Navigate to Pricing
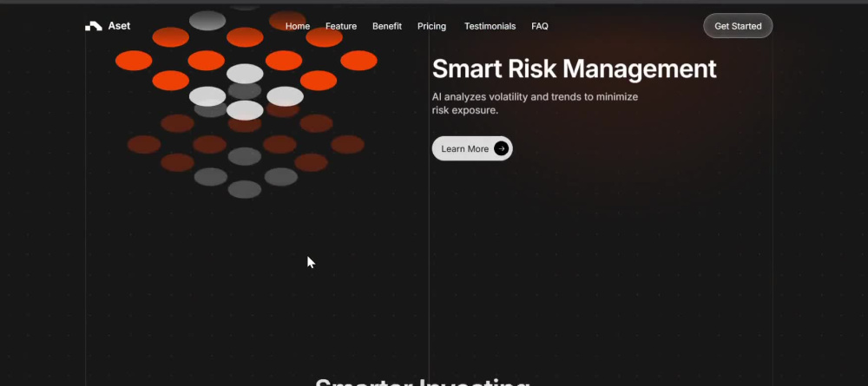868x386 pixels. click(431, 26)
